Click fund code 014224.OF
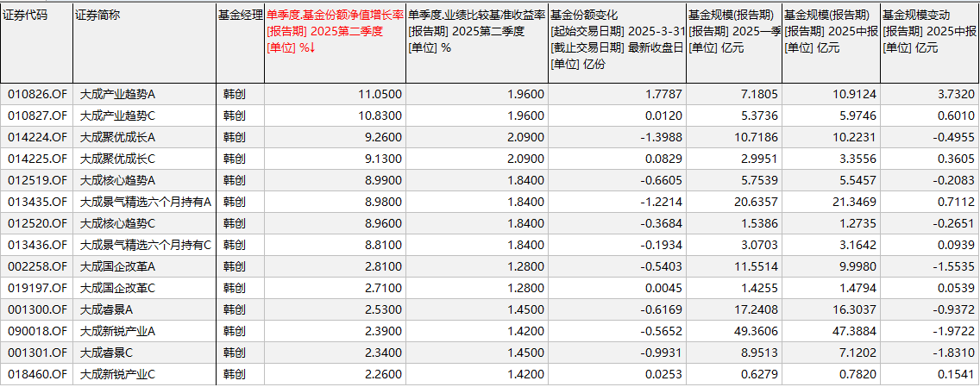The height and width of the screenshot is (387, 980). [x=37, y=137]
